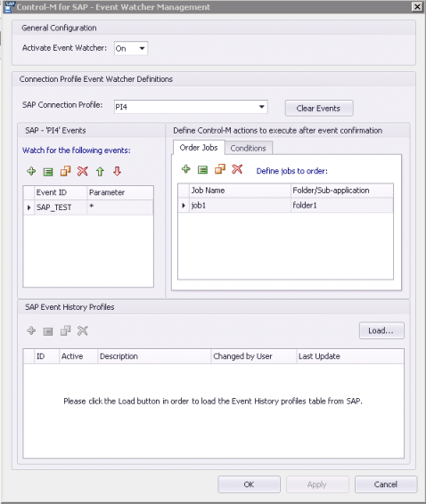
Task: Close the Event Watcher Management window
Action: 417,7
